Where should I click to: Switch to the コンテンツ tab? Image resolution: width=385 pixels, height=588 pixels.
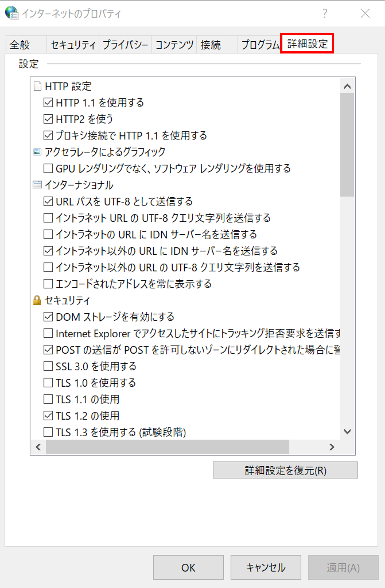click(x=174, y=45)
